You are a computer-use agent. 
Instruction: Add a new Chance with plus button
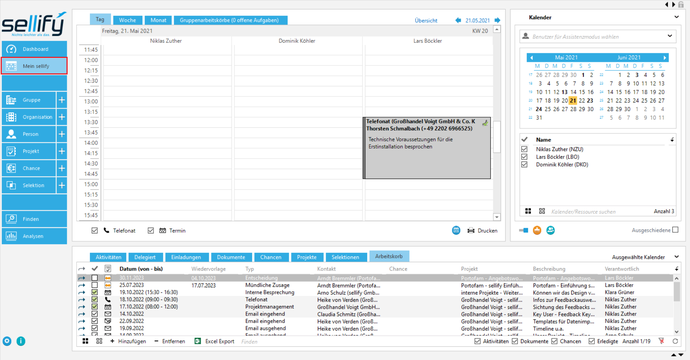click(x=62, y=168)
